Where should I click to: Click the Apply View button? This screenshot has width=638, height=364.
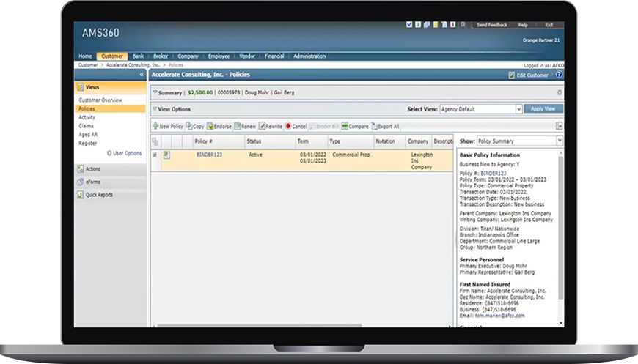[x=543, y=109]
